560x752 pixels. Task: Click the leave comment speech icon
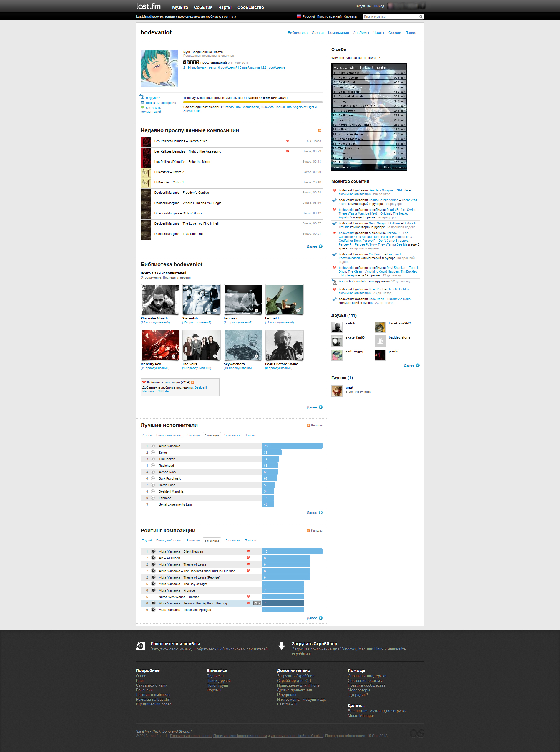pyautogui.click(x=142, y=107)
